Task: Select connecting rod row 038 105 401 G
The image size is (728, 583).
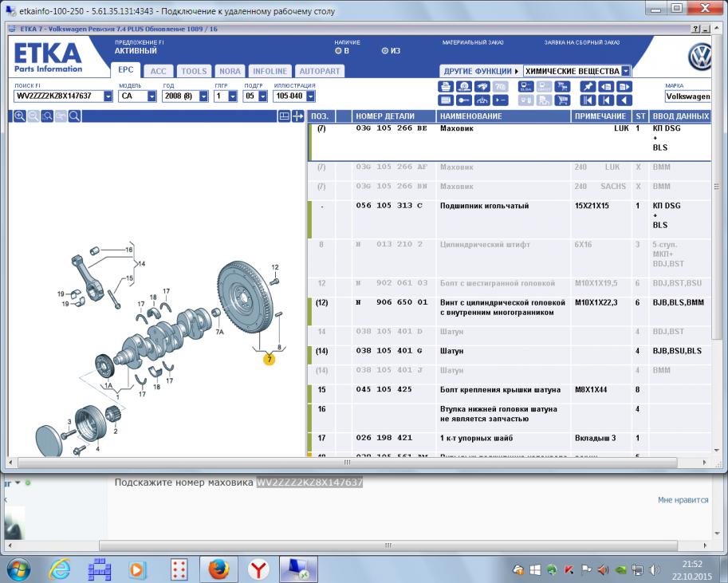Action: click(510, 355)
